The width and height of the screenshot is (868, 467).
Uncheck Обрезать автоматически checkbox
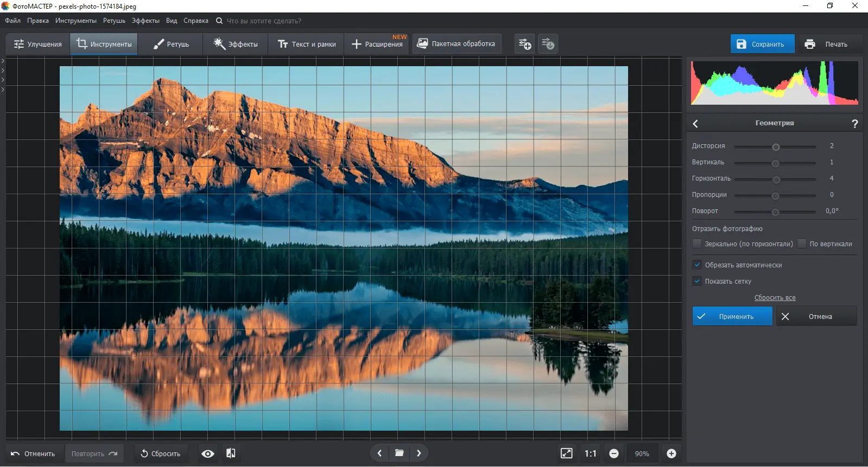pos(697,265)
